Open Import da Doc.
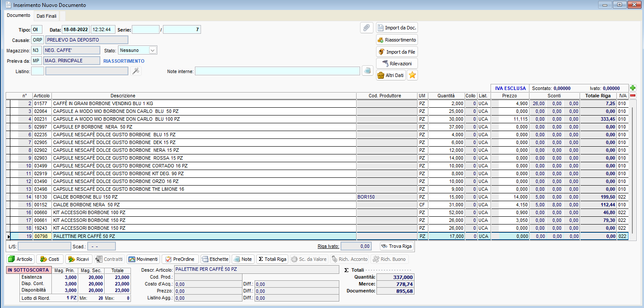The image size is (644, 308). pos(397,28)
